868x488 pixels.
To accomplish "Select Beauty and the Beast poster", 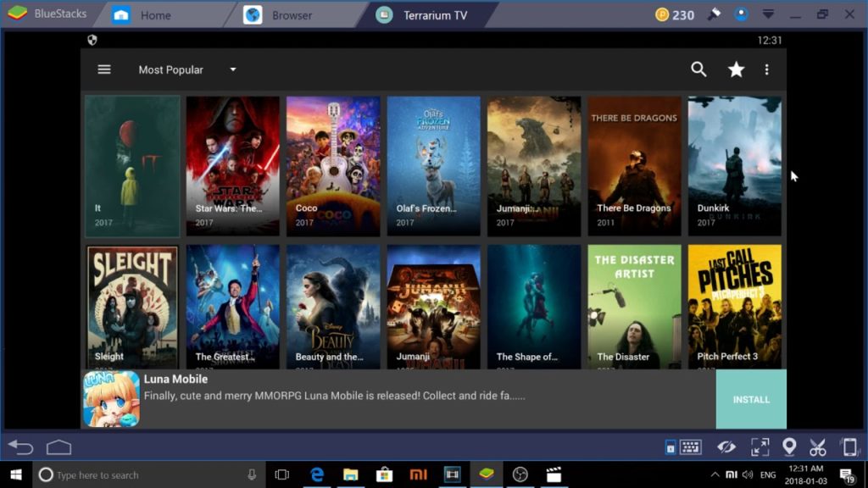I will coord(333,307).
